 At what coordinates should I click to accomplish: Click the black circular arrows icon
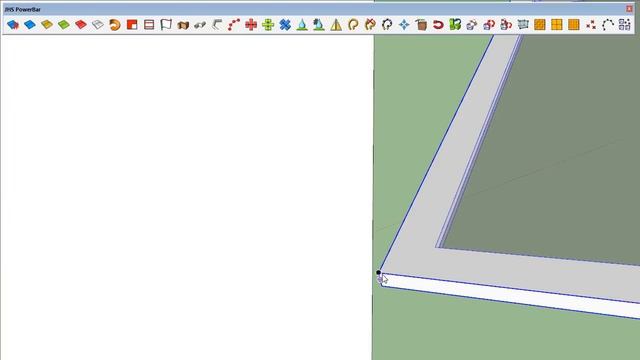pyautogui.click(x=387, y=25)
